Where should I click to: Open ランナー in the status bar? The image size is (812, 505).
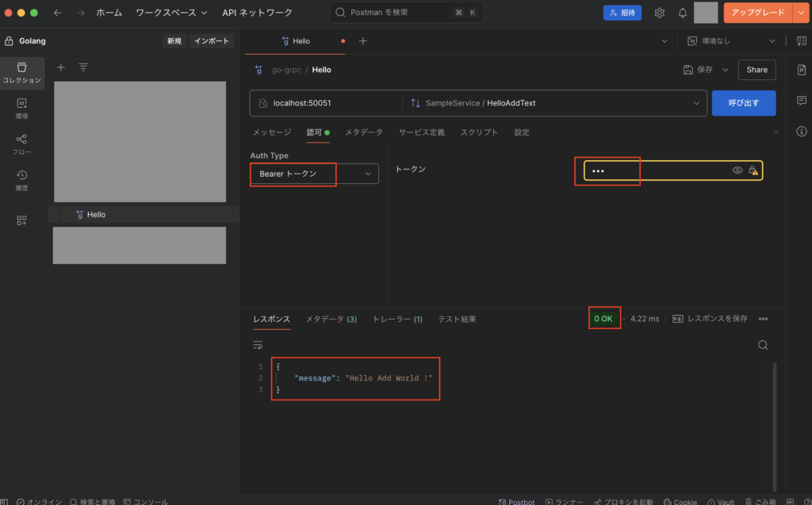(x=564, y=501)
